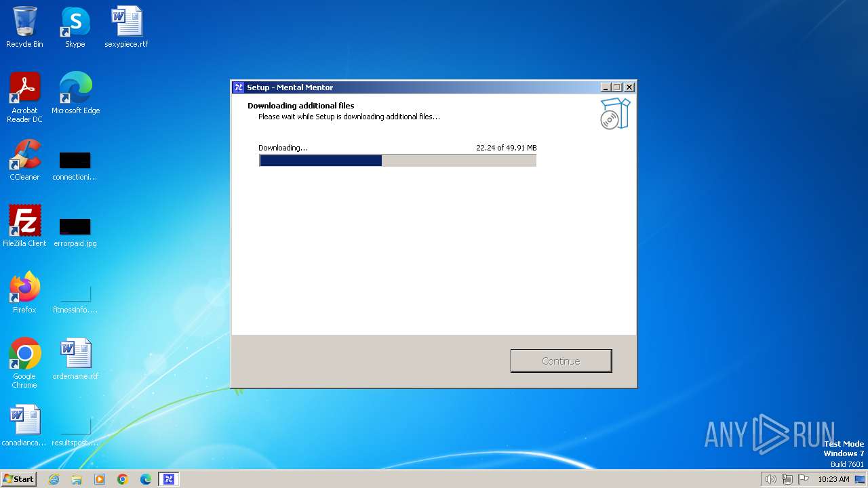The height and width of the screenshot is (488, 868).
Task: Click the 'Downloading additional files' heading
Action: point(300,106)
